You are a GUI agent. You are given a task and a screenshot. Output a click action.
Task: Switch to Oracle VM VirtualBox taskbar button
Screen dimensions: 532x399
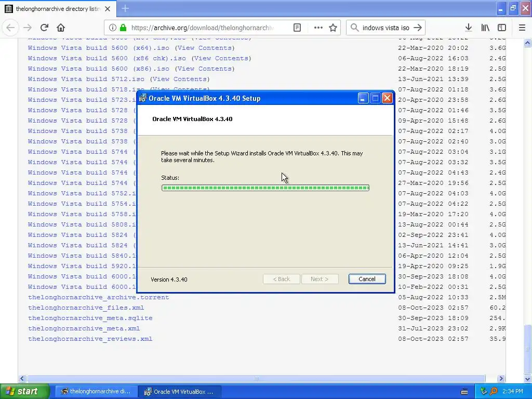[180, 391]
